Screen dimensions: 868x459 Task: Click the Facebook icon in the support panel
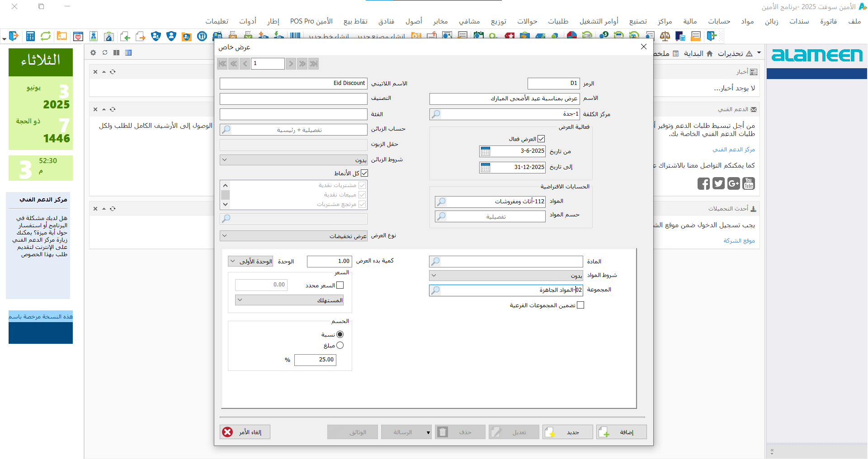tap(703, 183)
